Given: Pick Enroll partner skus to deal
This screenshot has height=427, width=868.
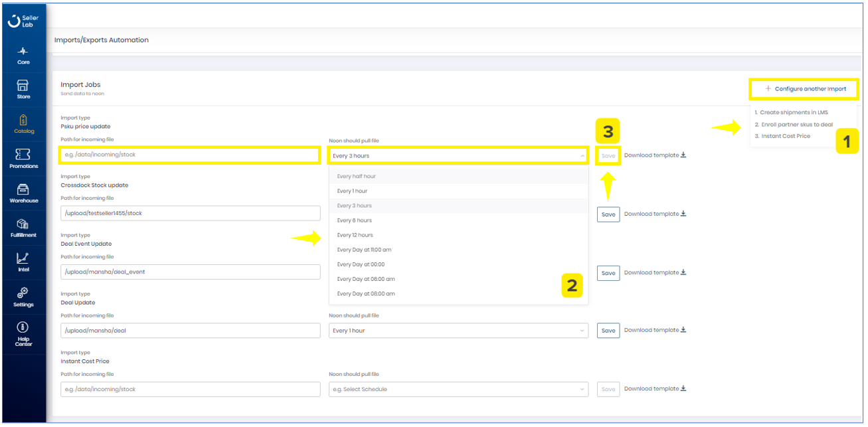Looking at the screenshot, I should point(794,124).
